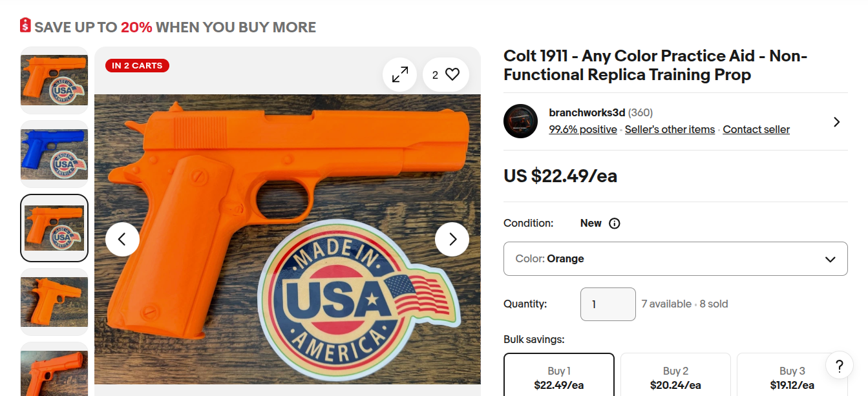Image resolution: width=868 pixels, height=396 pixels.
Task: Open the branchworks3d seller name
Action: pyautogui.click(x=587, y=112)
